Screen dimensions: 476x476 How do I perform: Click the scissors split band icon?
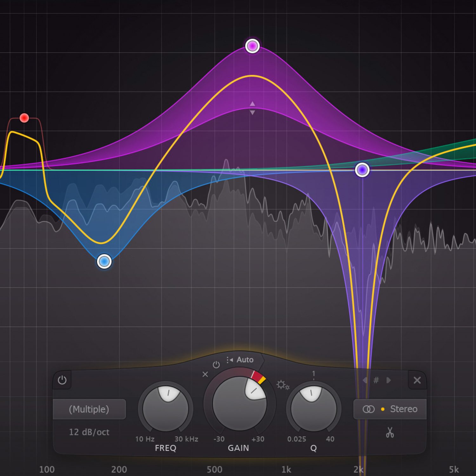click(390, 432)
